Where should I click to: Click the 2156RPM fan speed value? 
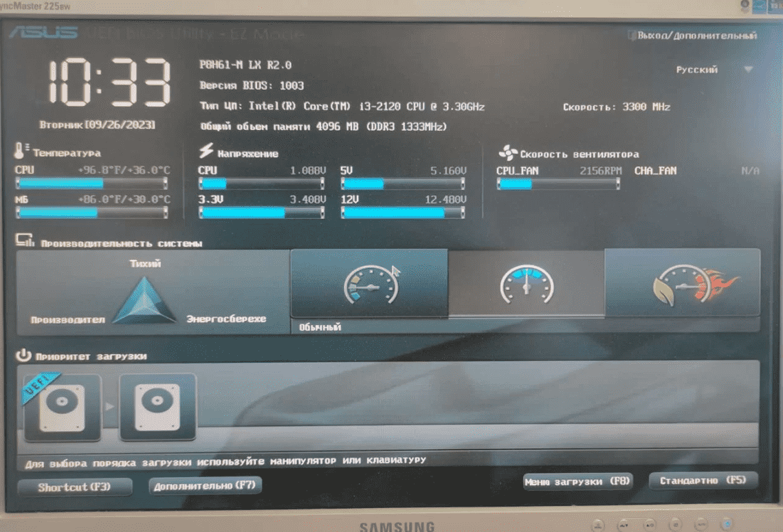(x=601, y=170)
